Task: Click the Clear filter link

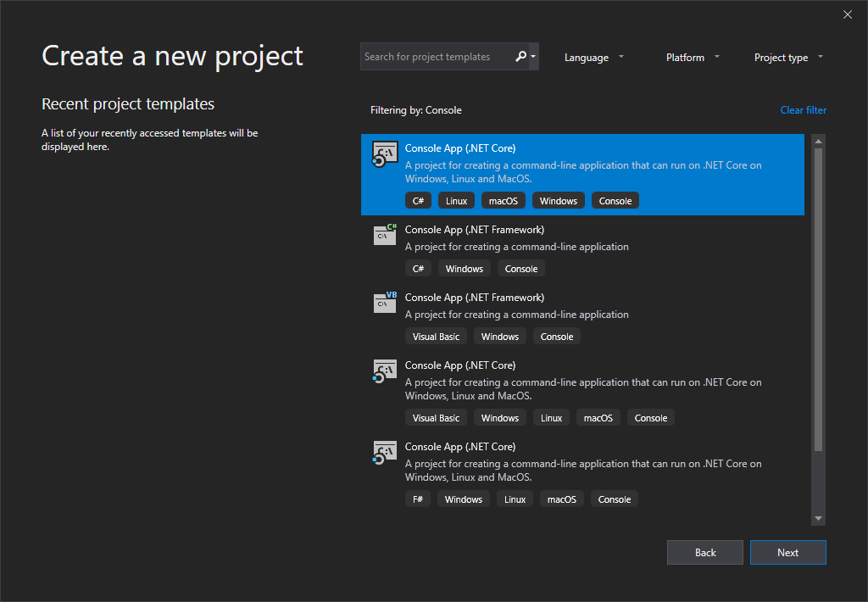Action: pos(803,110)
